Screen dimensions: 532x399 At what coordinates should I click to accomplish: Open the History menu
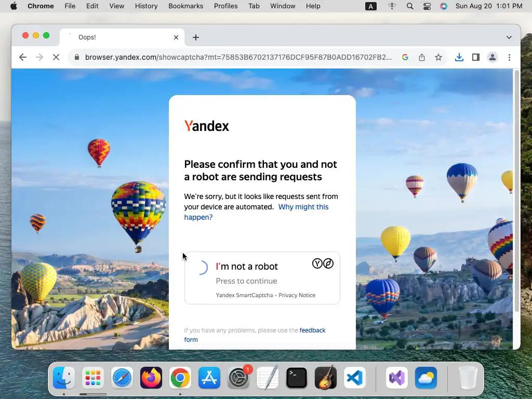tap(146, 6)
